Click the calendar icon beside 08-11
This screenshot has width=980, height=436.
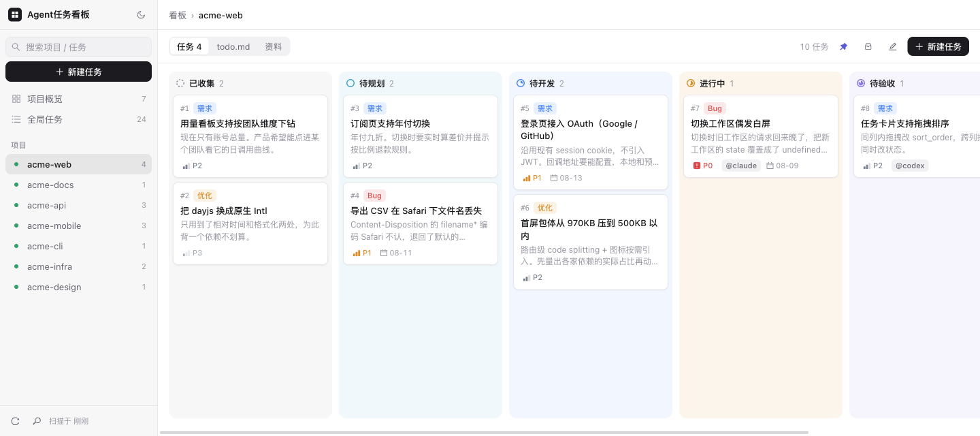tap(384, 253)
